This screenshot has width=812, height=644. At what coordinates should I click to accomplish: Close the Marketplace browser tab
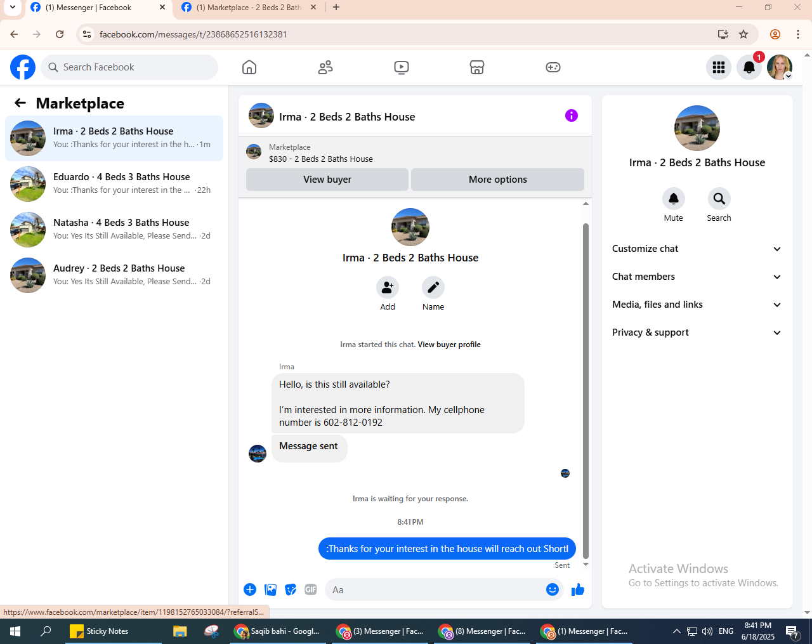tap(313, 8)
